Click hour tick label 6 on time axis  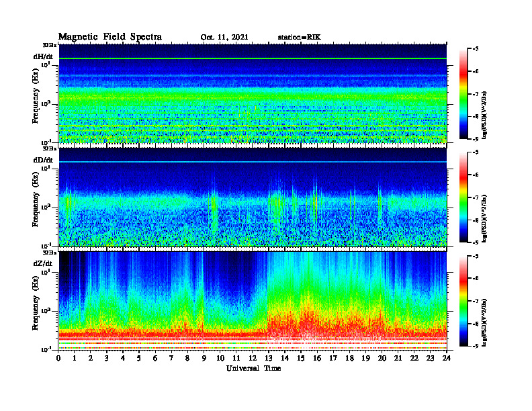tap(155, 359)
